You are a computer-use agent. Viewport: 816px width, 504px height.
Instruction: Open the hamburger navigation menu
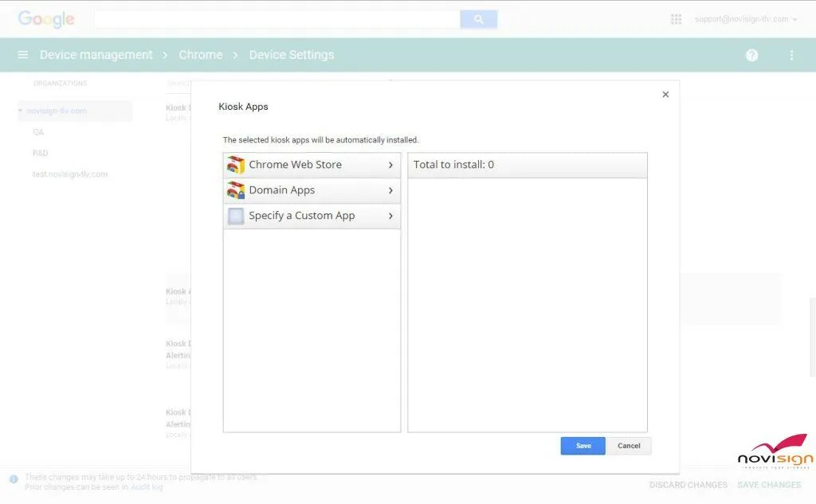22,55
